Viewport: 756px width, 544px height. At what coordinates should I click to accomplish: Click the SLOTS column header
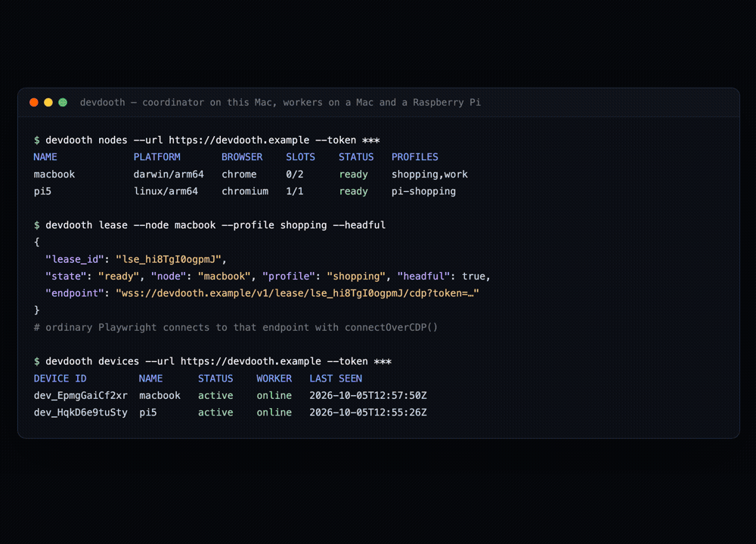300,157
